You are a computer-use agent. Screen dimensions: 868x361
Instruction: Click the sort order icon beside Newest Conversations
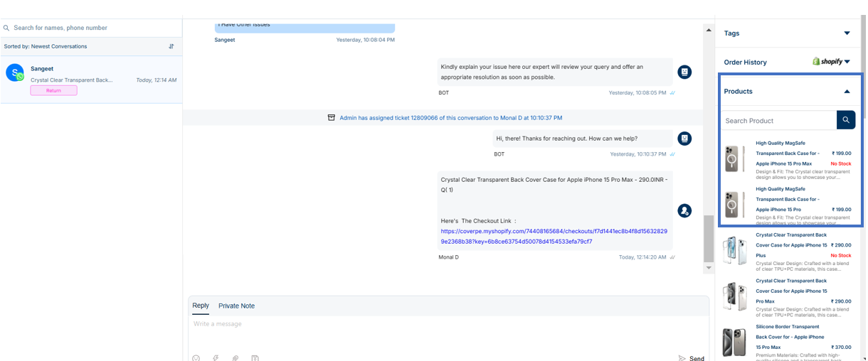[171, 46]
